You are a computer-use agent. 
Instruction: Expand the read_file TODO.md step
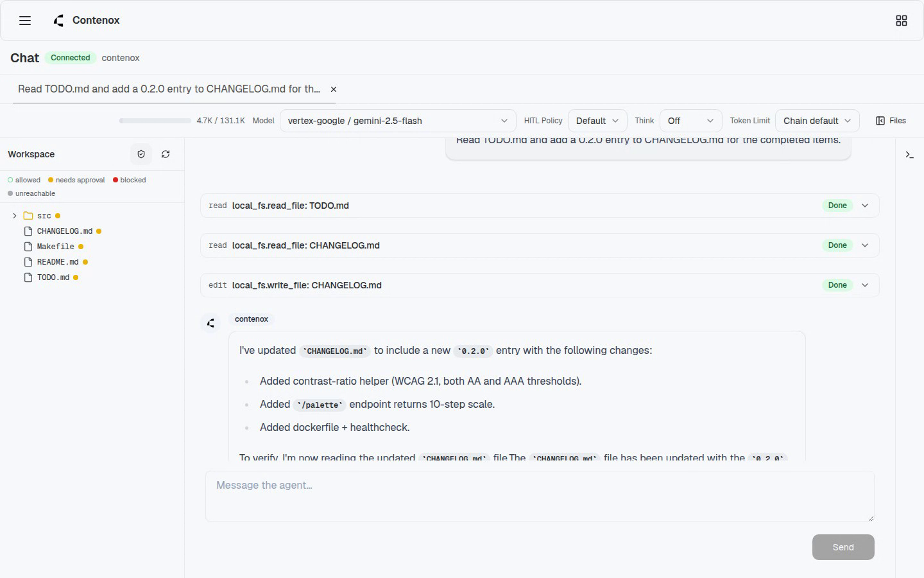point(865,206)
